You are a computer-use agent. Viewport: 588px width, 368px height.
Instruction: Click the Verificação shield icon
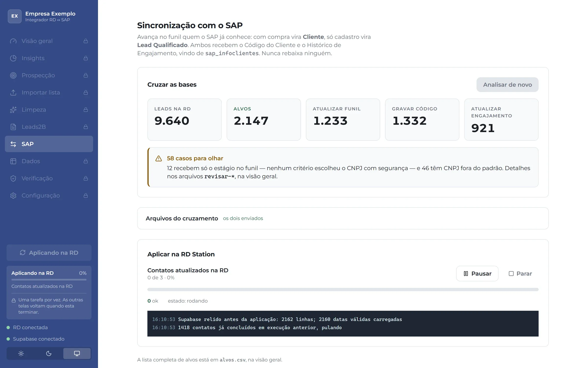tap(13, 178)
